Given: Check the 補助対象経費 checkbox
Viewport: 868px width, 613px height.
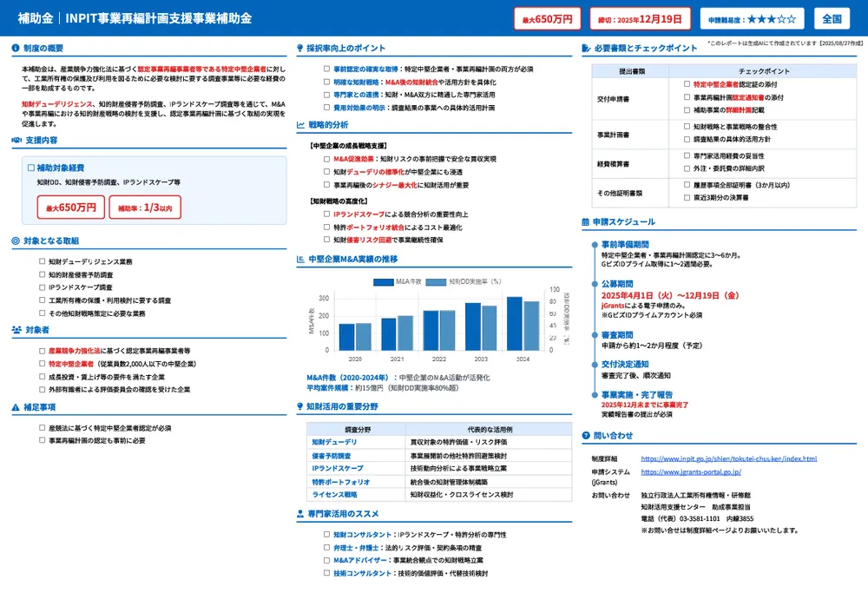Looking at the screenshot, I should point(31,168).
